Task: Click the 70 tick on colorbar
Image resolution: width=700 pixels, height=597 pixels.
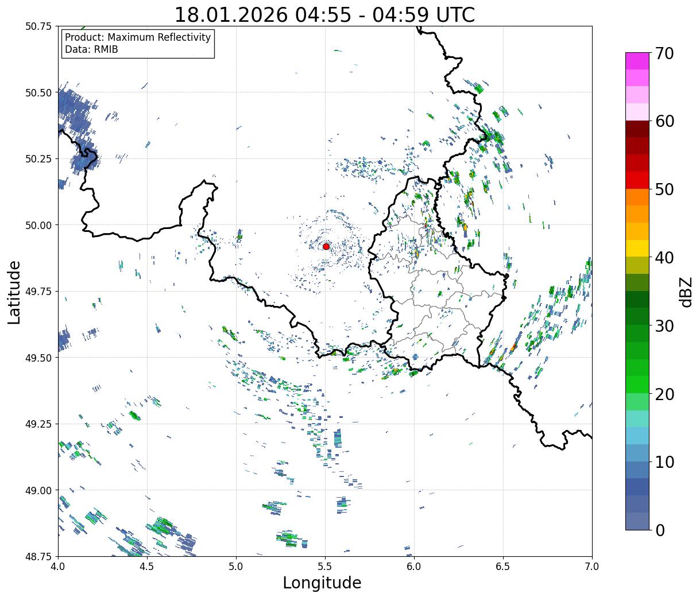Action: [664, 53]
